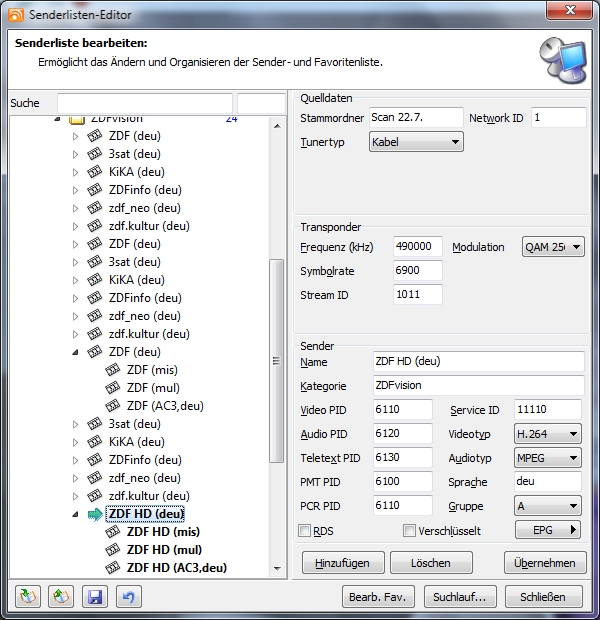
Task: Open the Modulation QAM dropdown
Action: tap(553, 247)
